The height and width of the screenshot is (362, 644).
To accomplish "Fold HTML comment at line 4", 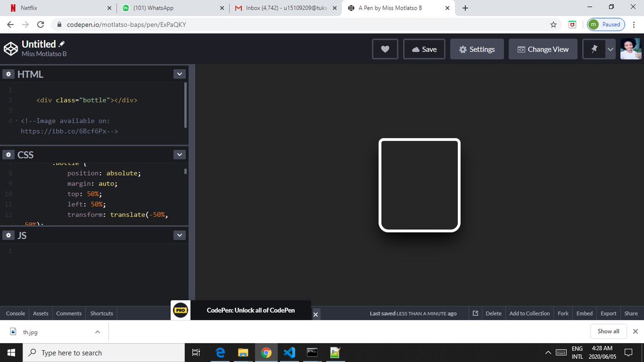I will click(x=16, y=121).
